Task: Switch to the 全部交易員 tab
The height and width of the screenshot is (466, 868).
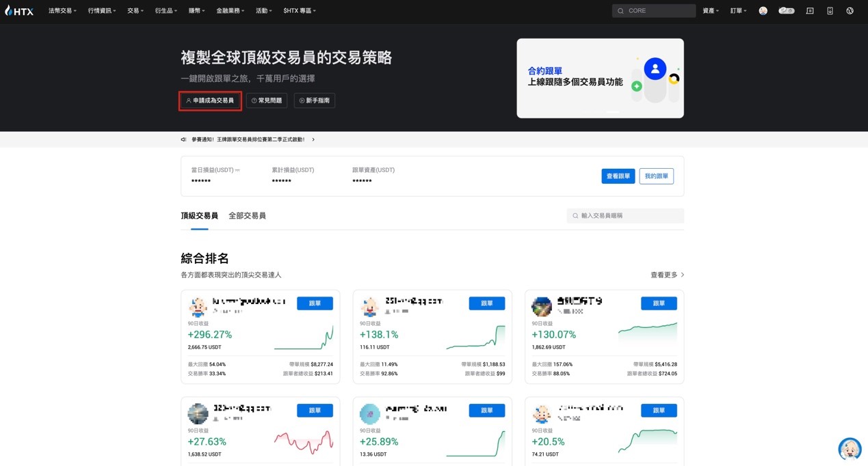Action: (x=247, y=216)
